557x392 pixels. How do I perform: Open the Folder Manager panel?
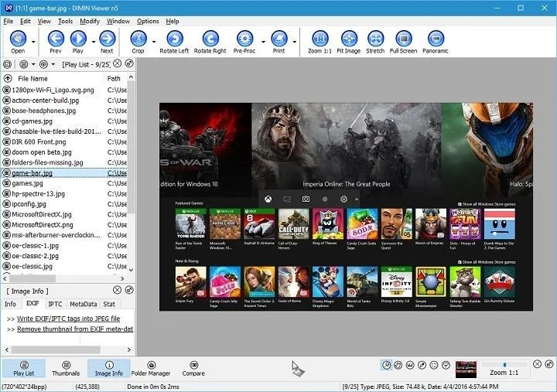[151, 368]
